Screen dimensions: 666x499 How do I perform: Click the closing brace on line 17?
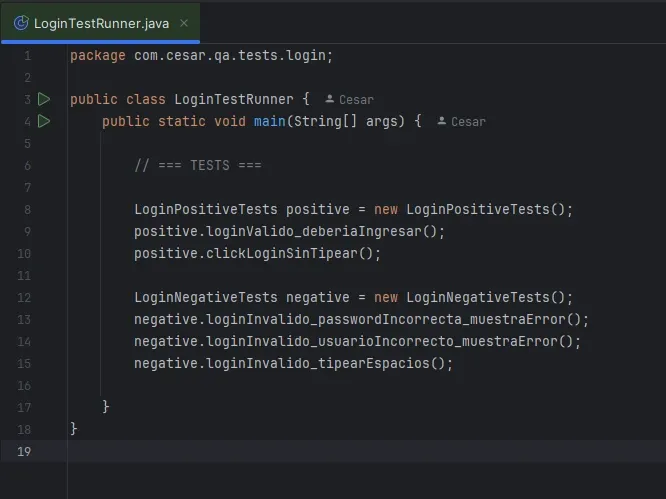(x=106, y=407)
